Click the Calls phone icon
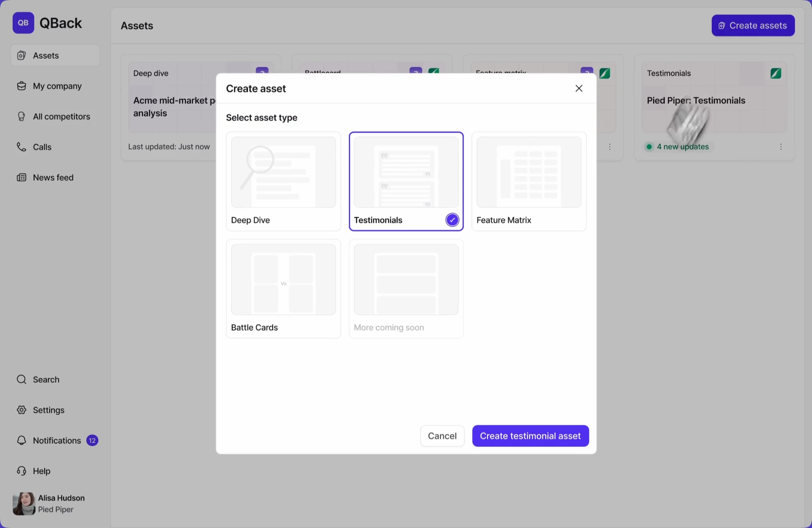The image size is (812, 528). [x=22, y=147]
